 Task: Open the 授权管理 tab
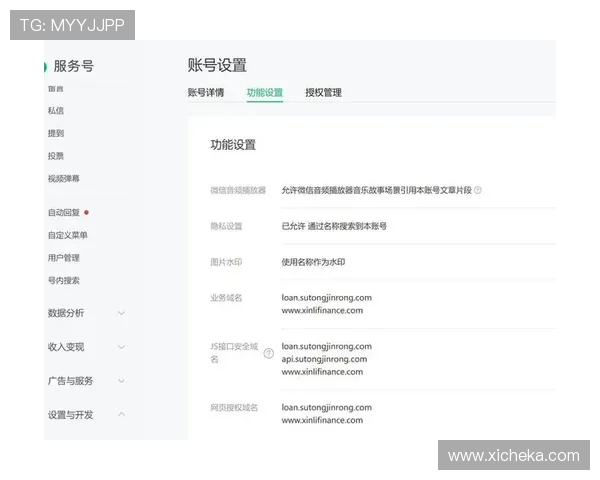[x=323, y=93]
